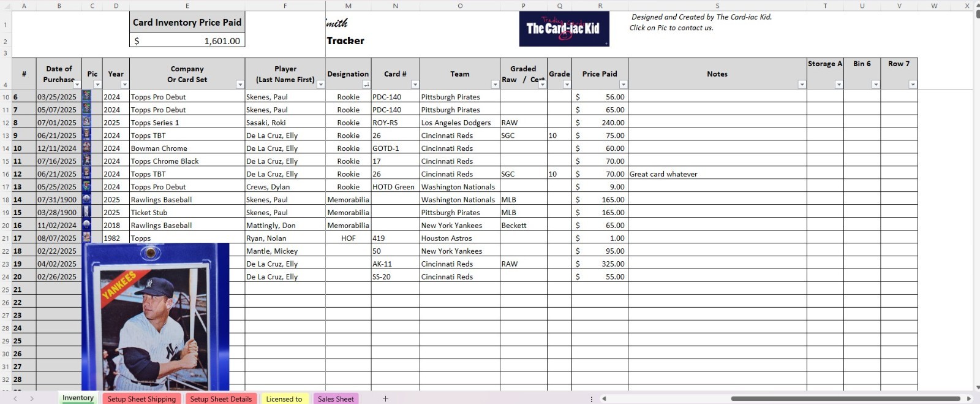Viewport: 980px width, 404px height.
Task: Select the 12/11/2024 purchase date cell
Action: [x=59, y=148]
